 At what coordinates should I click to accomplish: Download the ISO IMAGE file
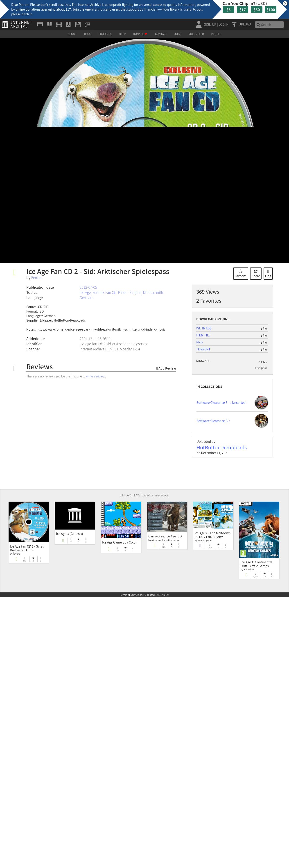pos(204,328)
